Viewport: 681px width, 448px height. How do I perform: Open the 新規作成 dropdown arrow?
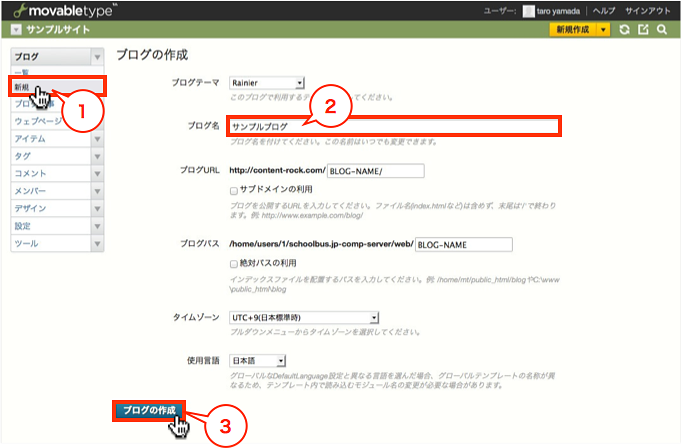tap(603, 30)
